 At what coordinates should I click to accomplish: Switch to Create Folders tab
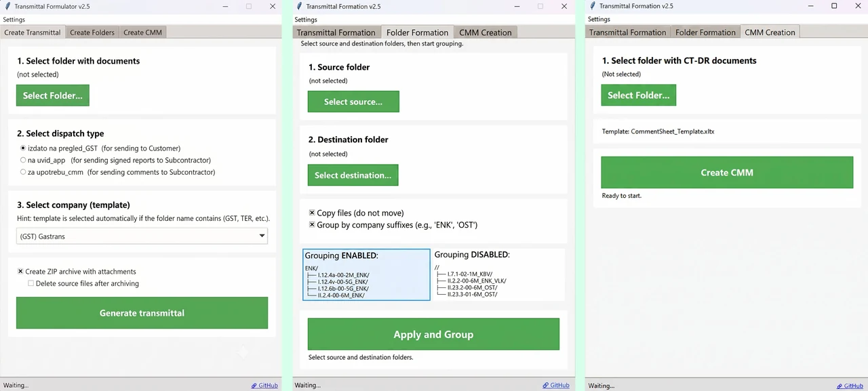click(x=92, y=33)
